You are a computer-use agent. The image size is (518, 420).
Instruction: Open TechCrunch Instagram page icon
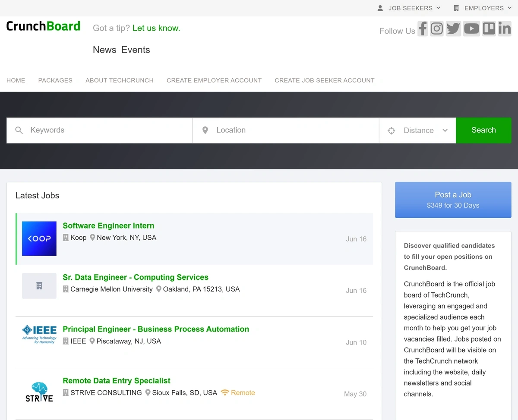437,29
